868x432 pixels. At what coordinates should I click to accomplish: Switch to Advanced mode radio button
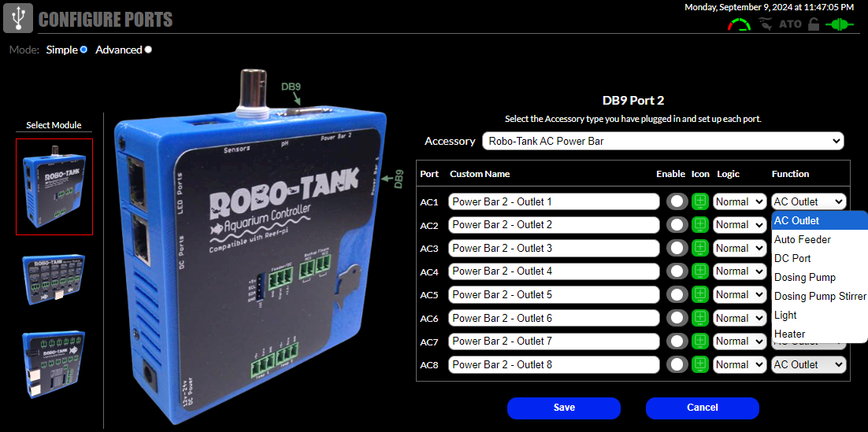point(148,50)
